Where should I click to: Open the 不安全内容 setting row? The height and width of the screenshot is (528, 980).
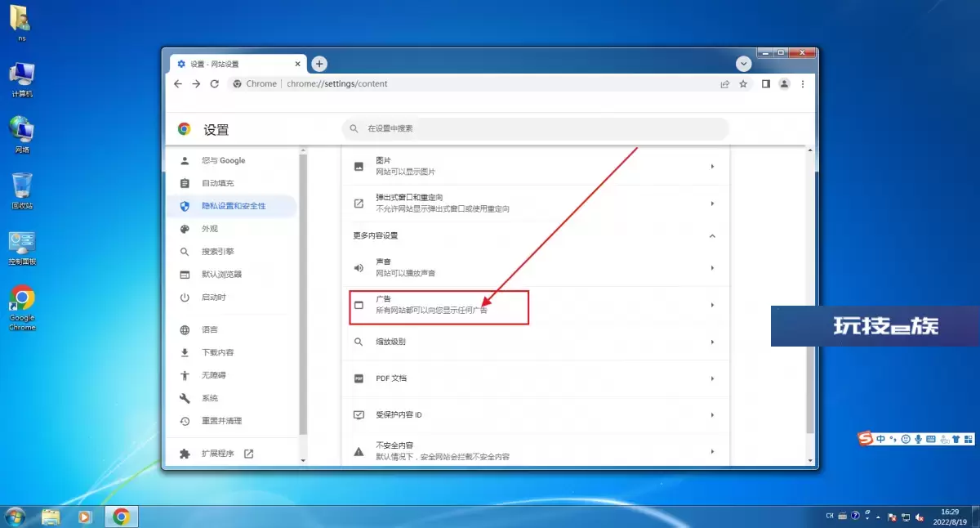pyautogui.click(x=535, y=450)
